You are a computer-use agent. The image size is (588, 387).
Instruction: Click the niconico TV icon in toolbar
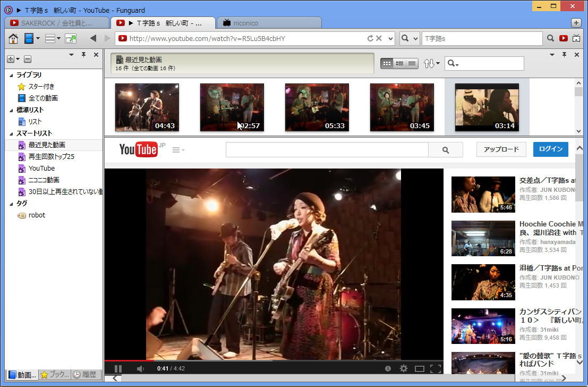click(x=576, y=38)
